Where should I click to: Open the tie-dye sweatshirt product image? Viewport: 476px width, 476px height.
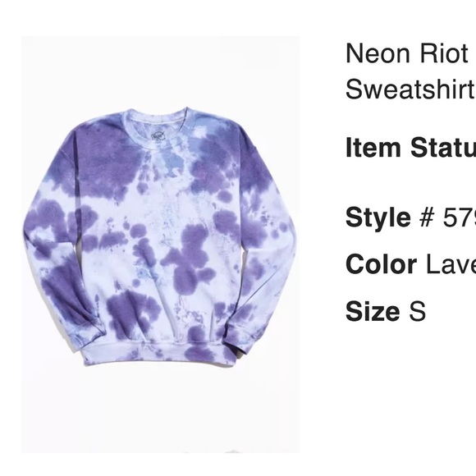pos(160,245)
